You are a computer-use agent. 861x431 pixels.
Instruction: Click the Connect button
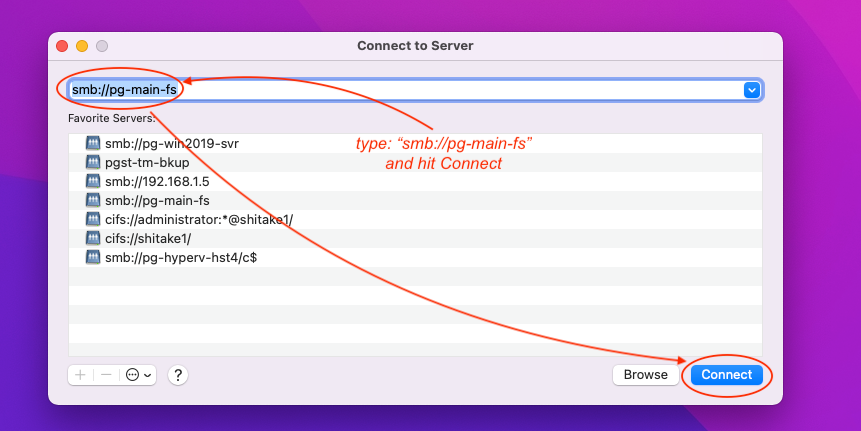pos(726,375)
